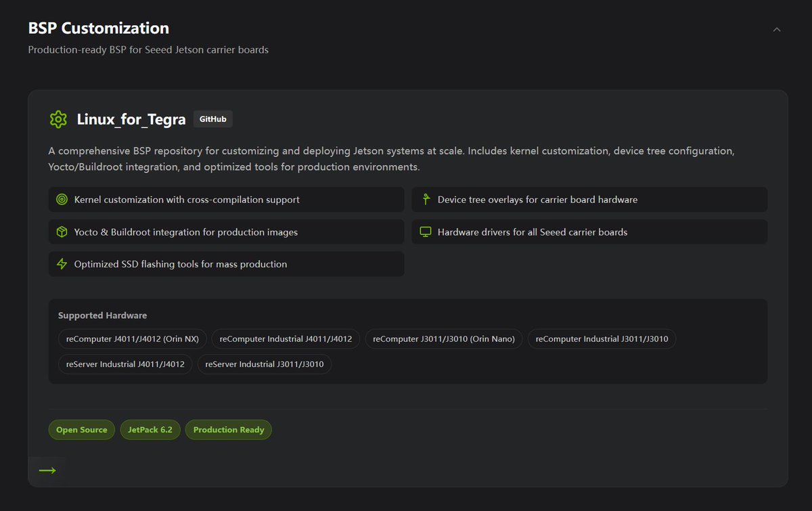This screenshot has height=511, width=812.
Task: Click the Linux_for_Tegra title
Action: [x=131, y=120]
